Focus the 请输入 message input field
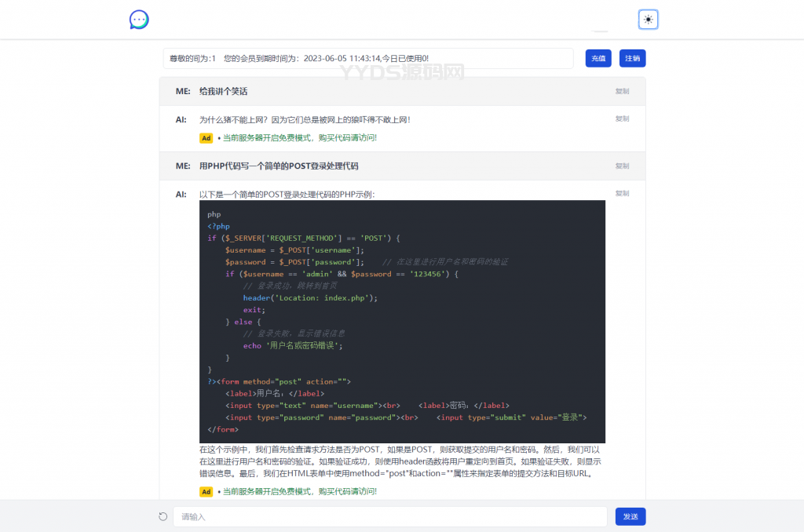Image resolution: width=804 pixels, height=532 pixels. point(389,516)
